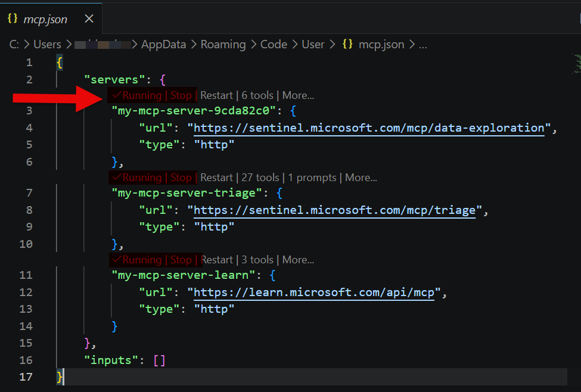Click Running status above my-mcp-server-learn
Image resolution: width=581 pixels, height=392 pixels.
141,260
